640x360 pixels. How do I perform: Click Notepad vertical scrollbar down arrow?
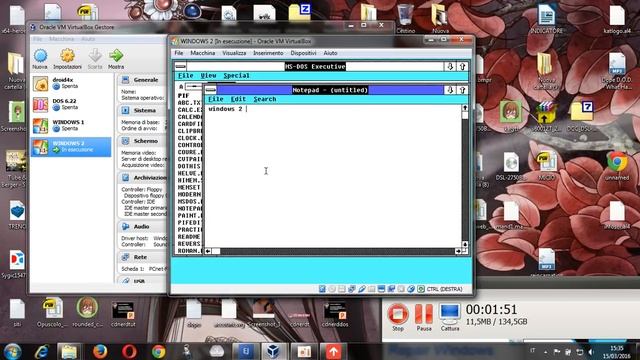click(464, 244)
